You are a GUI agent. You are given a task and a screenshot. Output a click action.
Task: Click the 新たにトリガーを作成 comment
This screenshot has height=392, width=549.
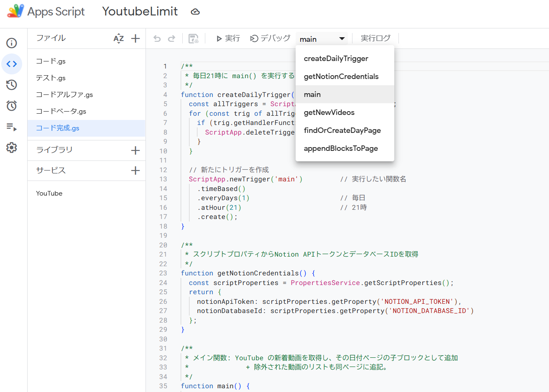pos(229,170)
